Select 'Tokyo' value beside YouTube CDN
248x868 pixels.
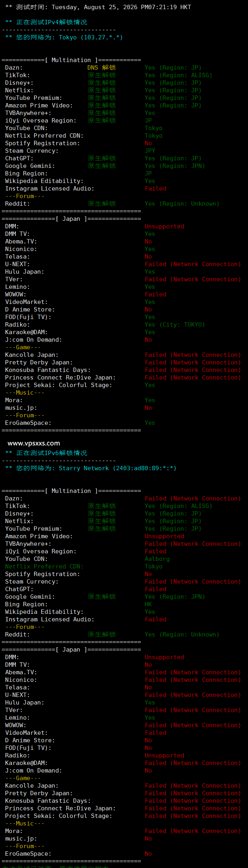153,128
